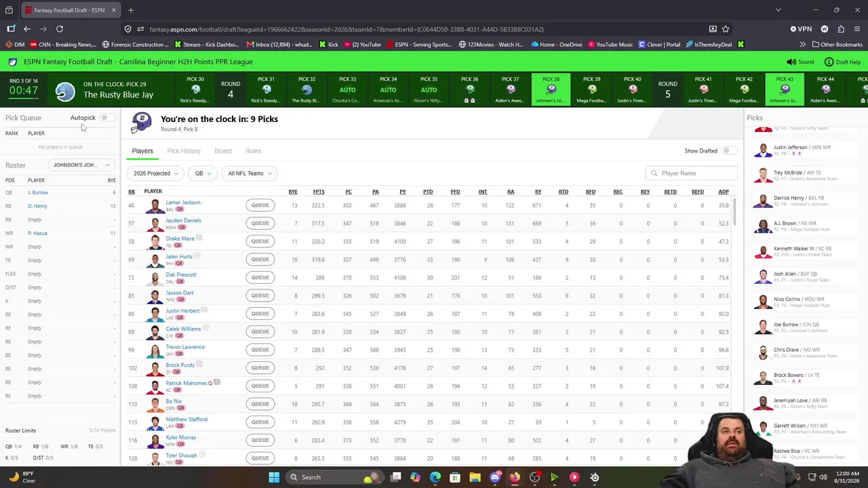Queue Jayden Daniels
The height and width of the screenshot is (488, 868).
(x=260, y=223)
